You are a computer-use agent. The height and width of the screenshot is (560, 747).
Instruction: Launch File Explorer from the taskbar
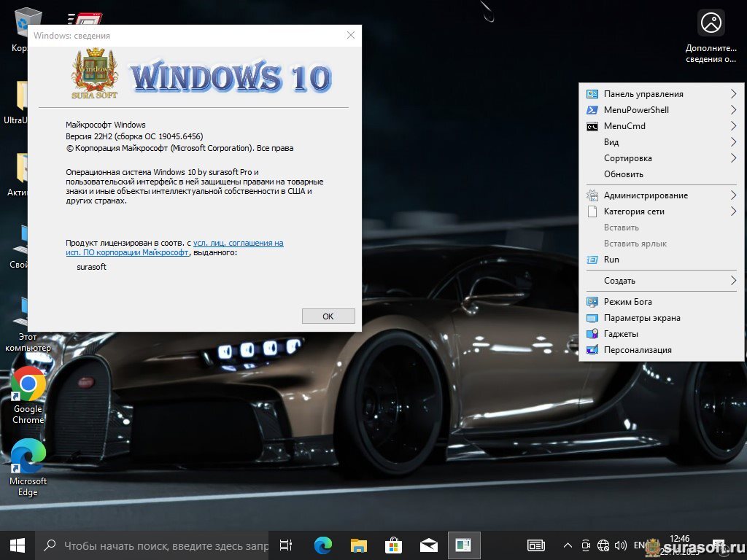pyautogui.click(x=358, y=545)
